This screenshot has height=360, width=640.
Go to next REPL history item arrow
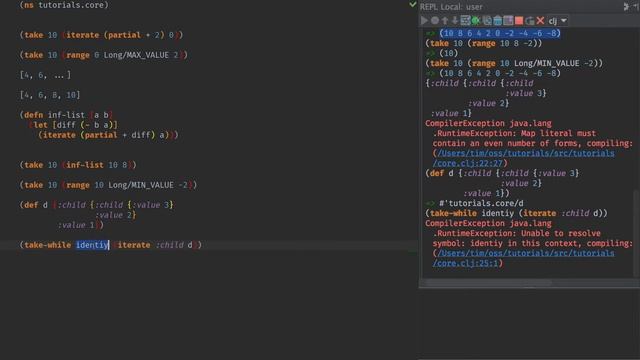click(x=454, y=20)
